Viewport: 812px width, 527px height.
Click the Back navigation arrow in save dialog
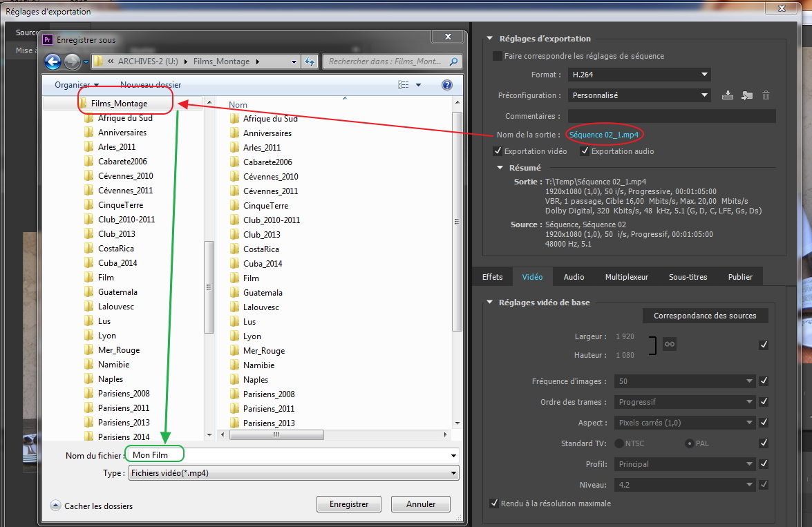tap(53, 61)
